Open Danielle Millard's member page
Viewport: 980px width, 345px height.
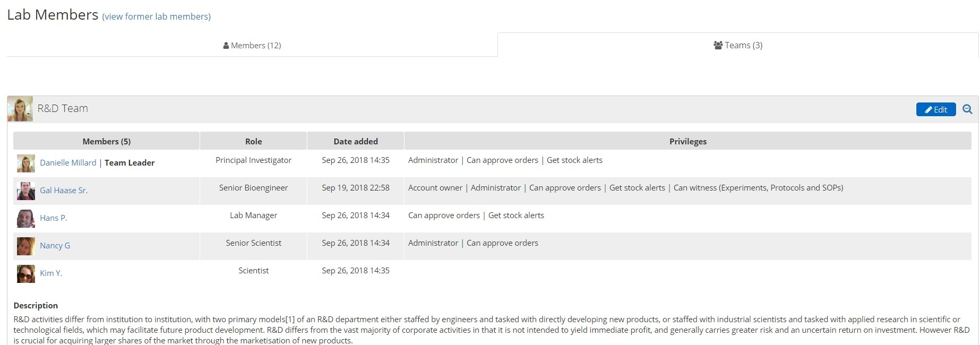click(67, 162)
